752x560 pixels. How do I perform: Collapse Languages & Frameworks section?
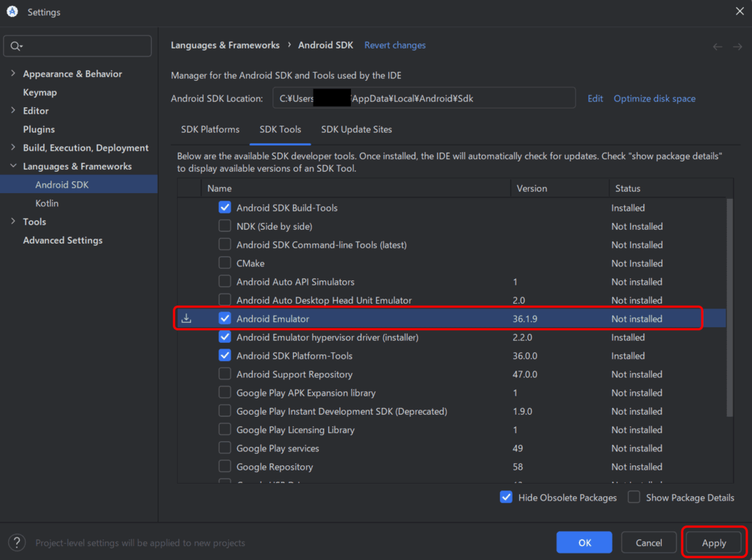(x=13, y=166)
